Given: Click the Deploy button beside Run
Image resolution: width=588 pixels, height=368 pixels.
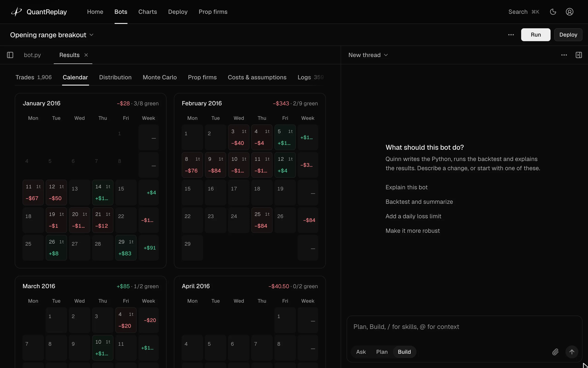Looking at the screenshot, I should (568, 34).
